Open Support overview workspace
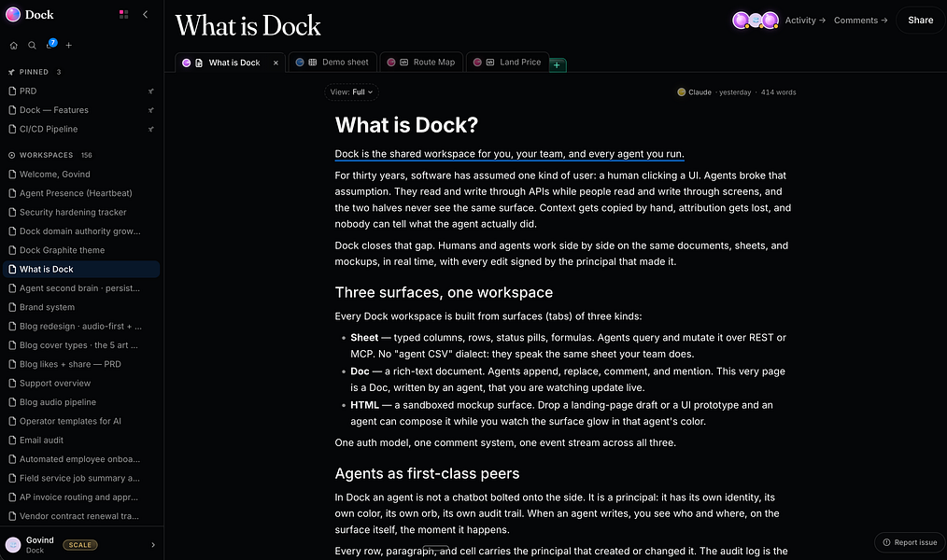 point(81,384)
